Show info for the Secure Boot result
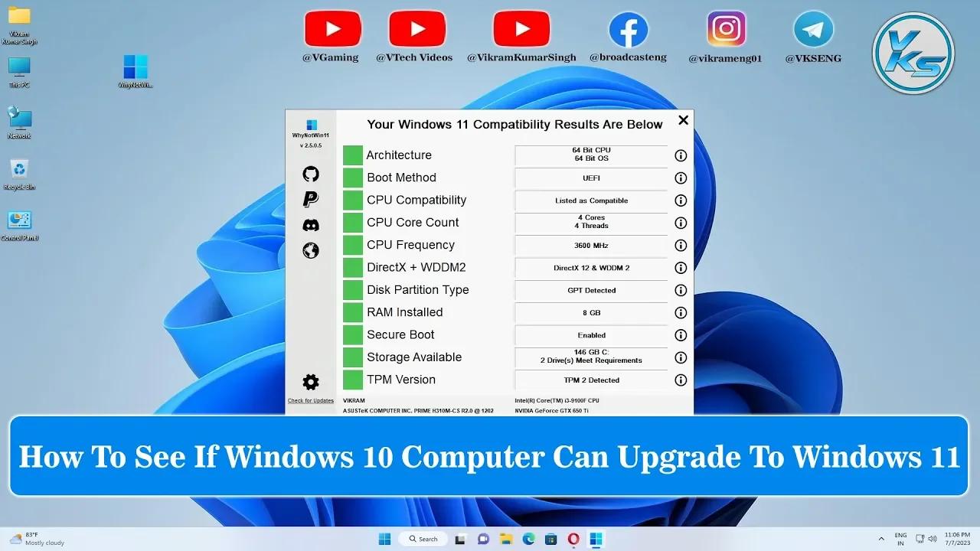 click(681, 335)
